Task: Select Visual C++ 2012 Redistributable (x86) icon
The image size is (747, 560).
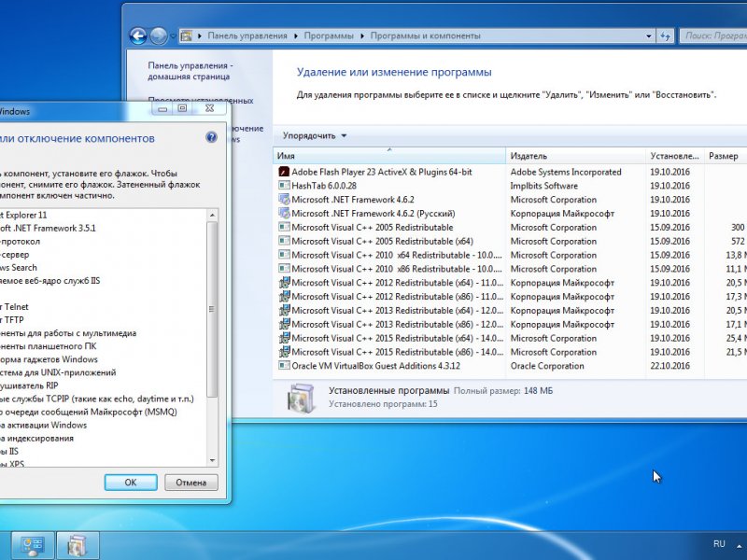Action: (284, 296)
